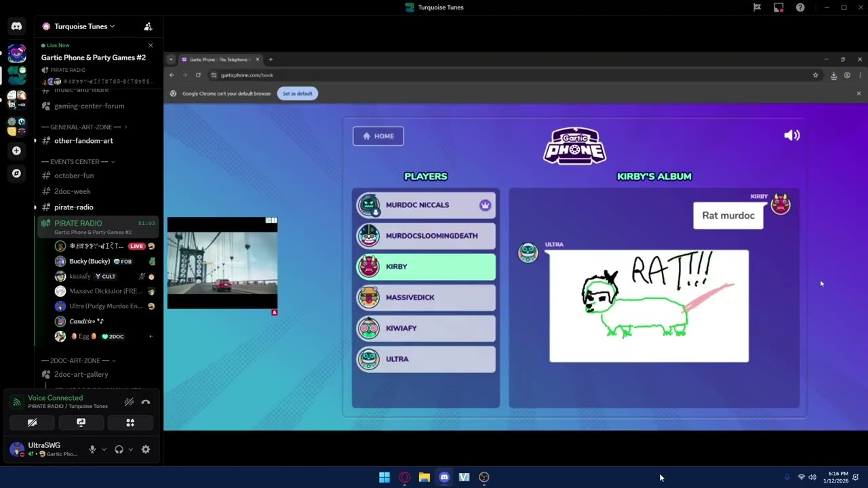
Task: Select player MASSIVEDICK
Action: pyautogui.click(x=427, y=298)
